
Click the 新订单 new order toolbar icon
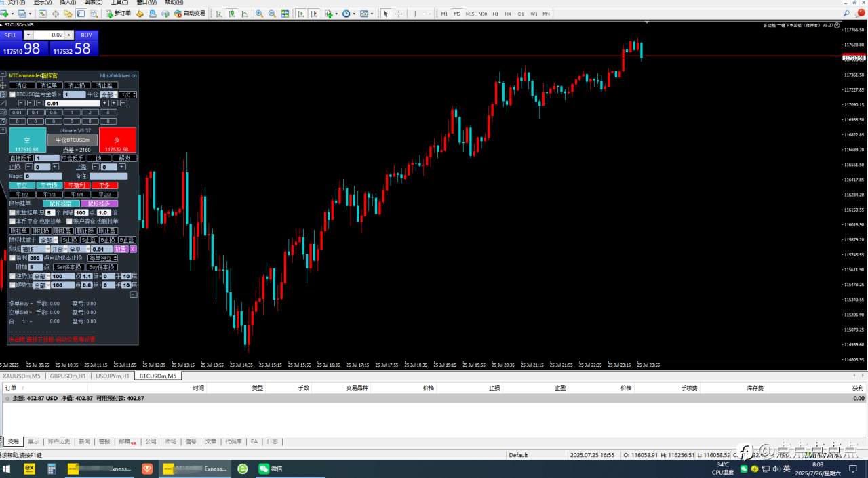click(x=118, y=14)
